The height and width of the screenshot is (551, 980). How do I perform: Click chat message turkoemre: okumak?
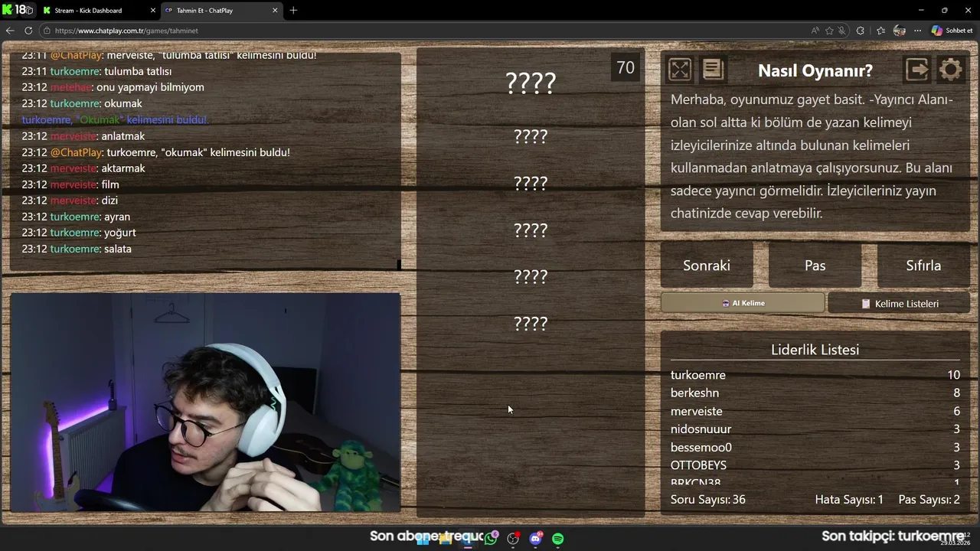(x=82, y=103)
